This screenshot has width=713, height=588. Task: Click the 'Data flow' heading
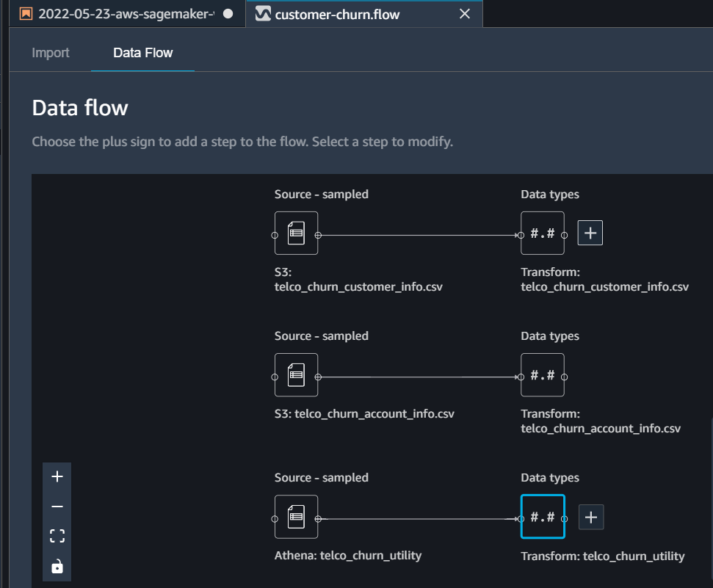point(80,108)
